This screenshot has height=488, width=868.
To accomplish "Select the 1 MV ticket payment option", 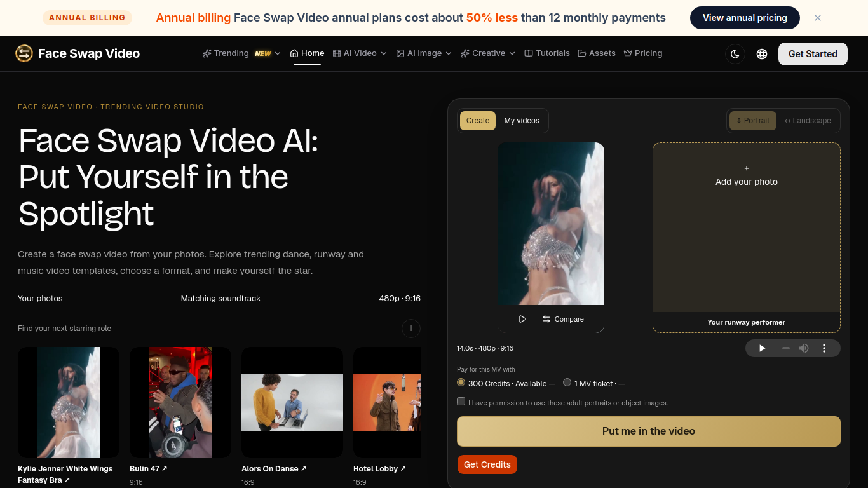I will pos(567,383).
